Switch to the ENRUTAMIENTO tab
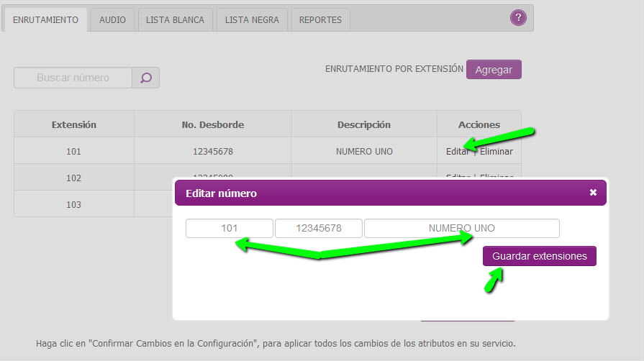 click(45, 19)
